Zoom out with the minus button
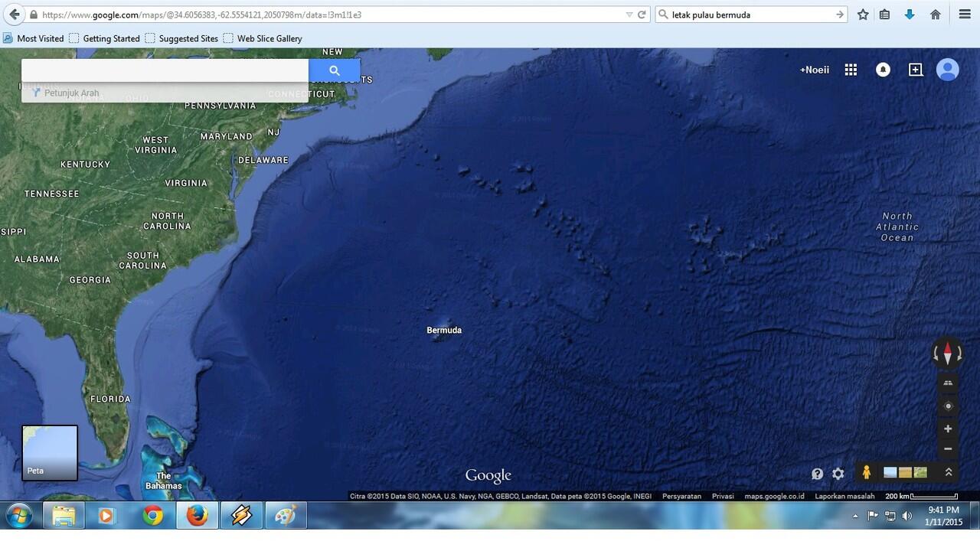Image resolution: width=980 pixels, height=551 pixels. click(948, 449)
